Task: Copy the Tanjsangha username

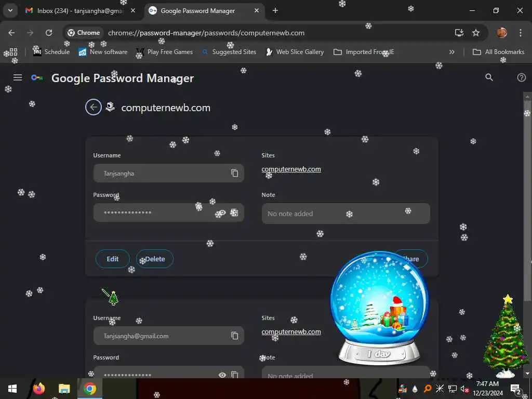Action: (234, 173)
